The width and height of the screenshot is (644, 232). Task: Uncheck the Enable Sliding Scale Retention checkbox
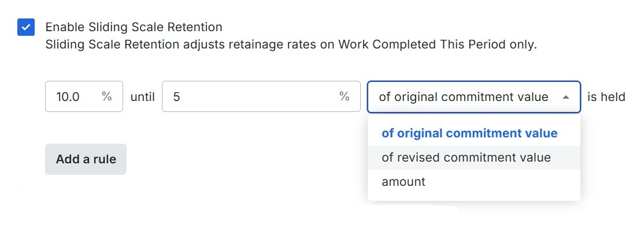[26, 27]
